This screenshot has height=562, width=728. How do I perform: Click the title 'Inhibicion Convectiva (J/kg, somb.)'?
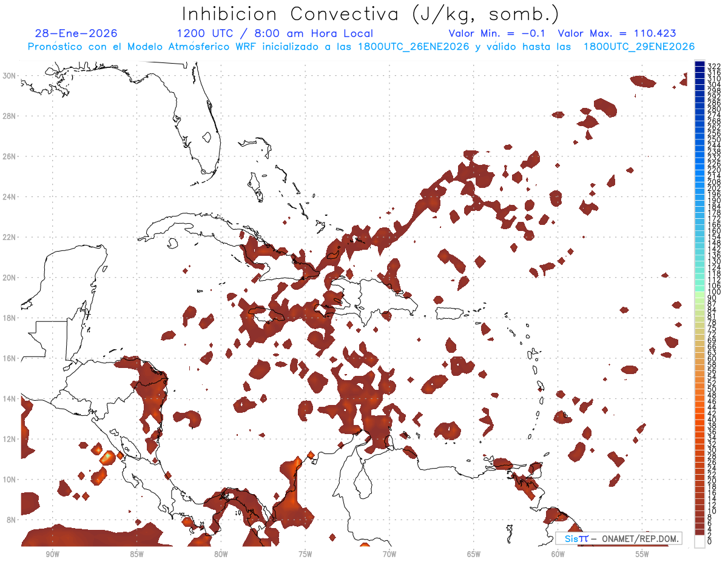[371, 13]
